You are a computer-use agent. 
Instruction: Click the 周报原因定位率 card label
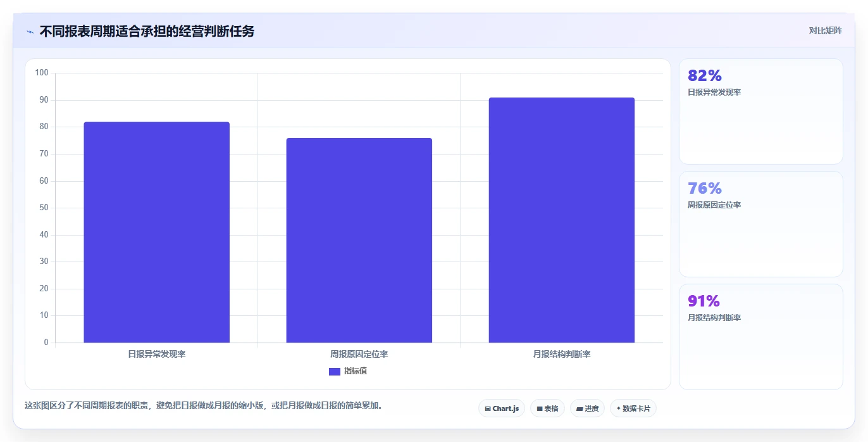714,205
